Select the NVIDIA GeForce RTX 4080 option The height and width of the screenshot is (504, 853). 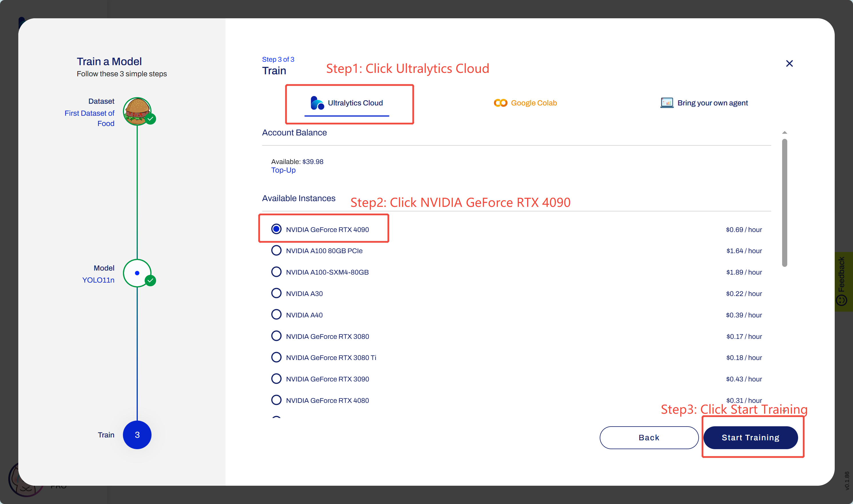click(276, 400)
